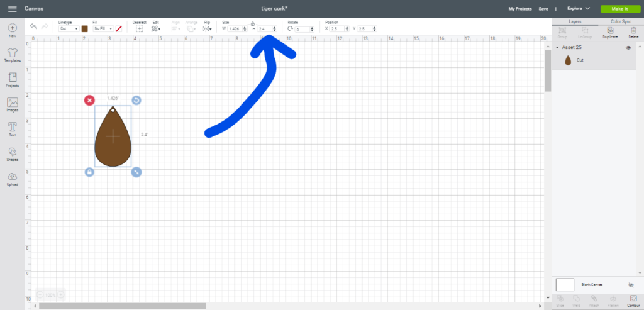Click red X handle on teardrop shape
The width and height of the screenshot is (644, 310).
(x=89, y=100)
